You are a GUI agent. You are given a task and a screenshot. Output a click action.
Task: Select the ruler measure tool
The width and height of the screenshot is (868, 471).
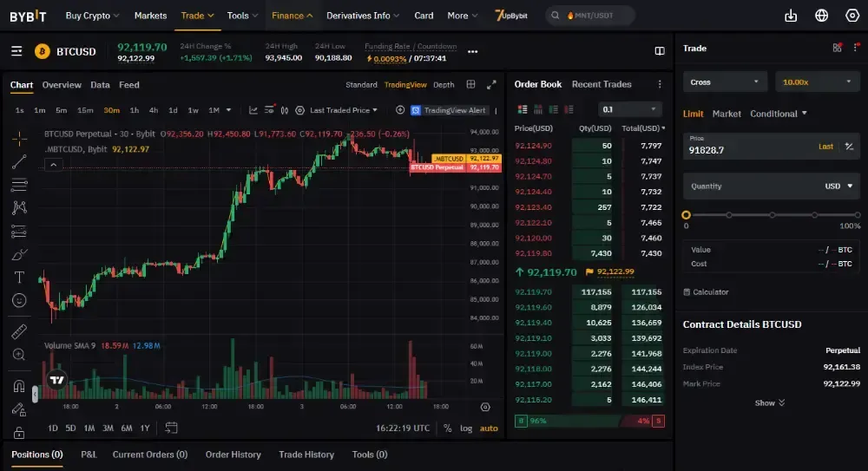[19, 331]
